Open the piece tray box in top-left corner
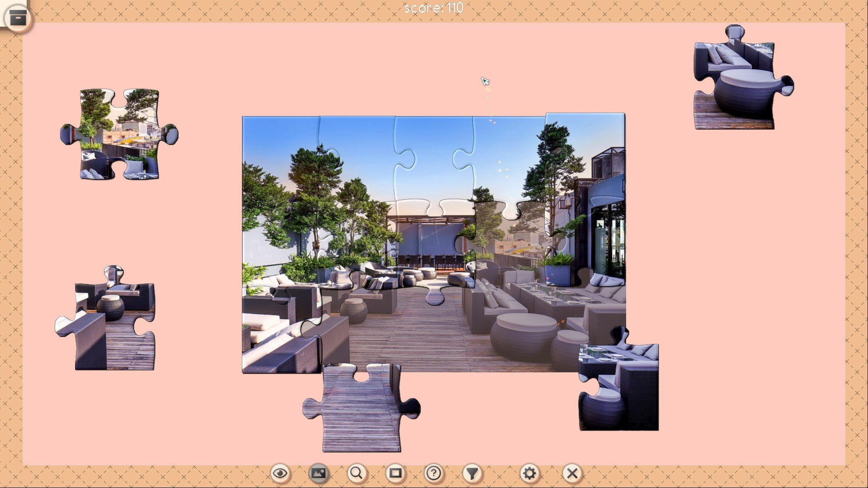Viewport: 868px width, 488px height. coord(17,17)
